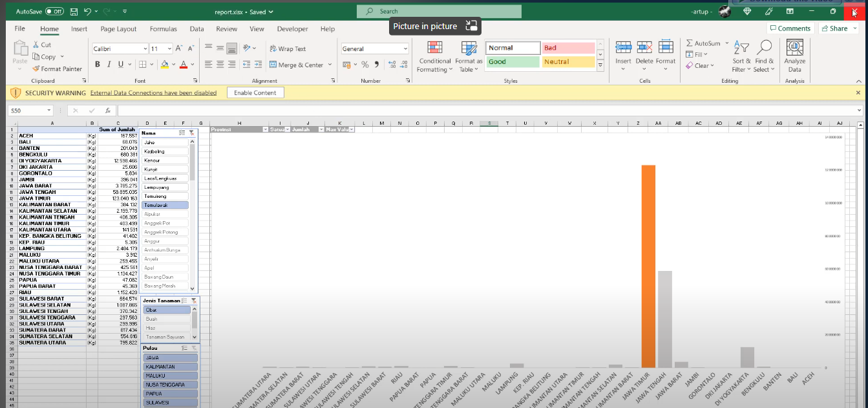Screen dimensions: 868x408
Task: Click the Percent Style icon
Action: click(x=365, y=64)
